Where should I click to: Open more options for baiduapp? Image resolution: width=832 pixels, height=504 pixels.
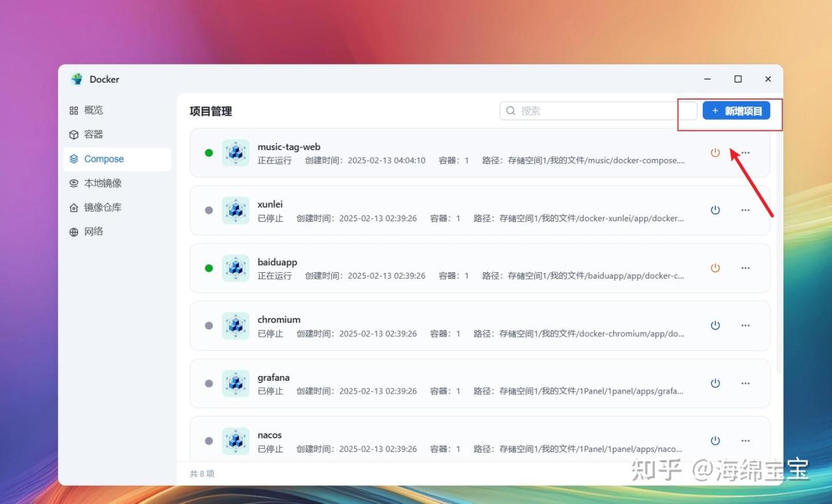[746, 268]
